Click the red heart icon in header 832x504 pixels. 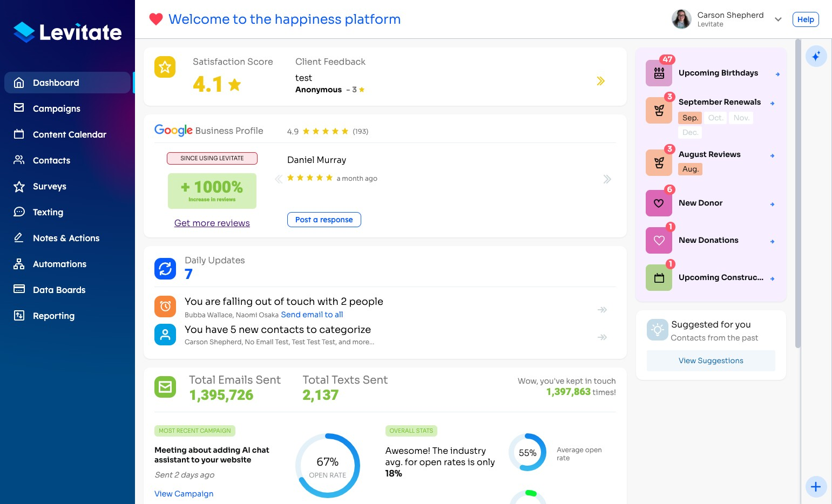(x=156, y=19)
